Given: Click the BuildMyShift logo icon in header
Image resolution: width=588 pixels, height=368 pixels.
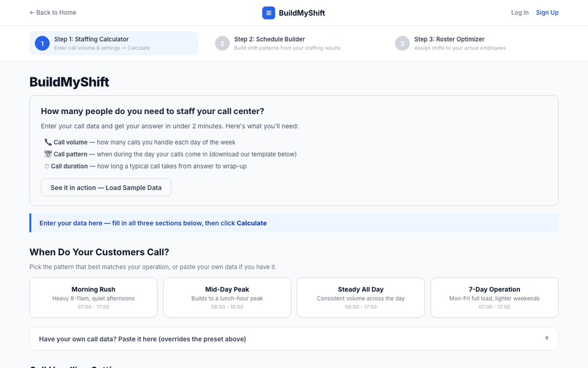Looking at the screenshot, I should pos(268,13).
